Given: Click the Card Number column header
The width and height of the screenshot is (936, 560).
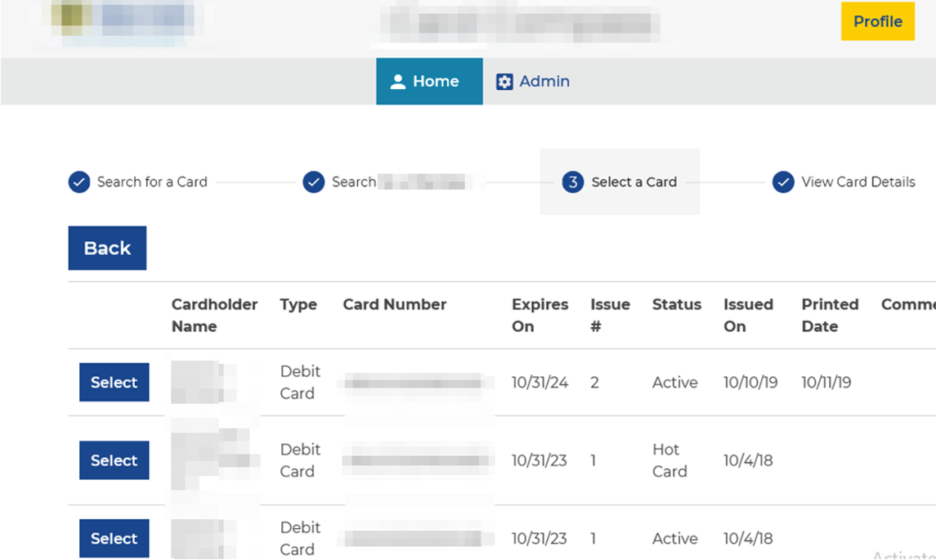Looking at the screenshot, I should point(394,304).
